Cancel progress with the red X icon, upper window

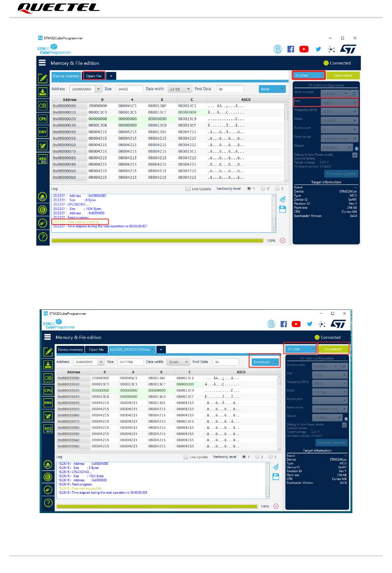pyautogui.click(x=283, y=240)
